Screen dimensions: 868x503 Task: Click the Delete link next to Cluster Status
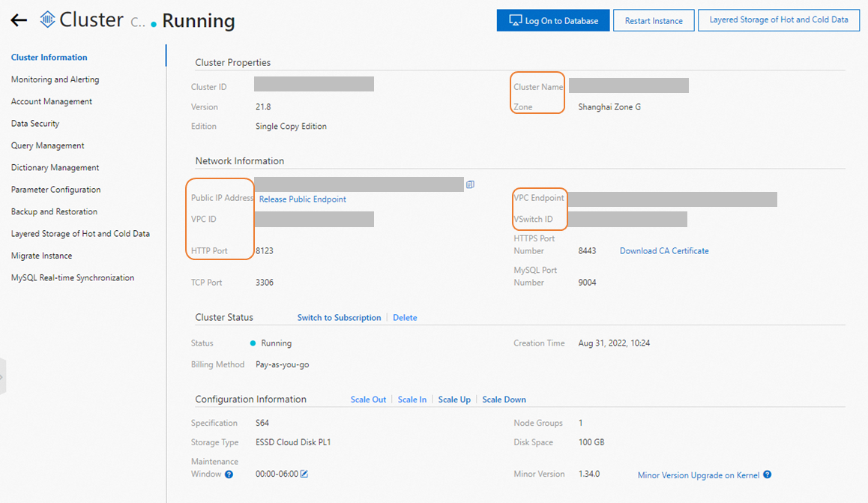(x=405, y=317)
